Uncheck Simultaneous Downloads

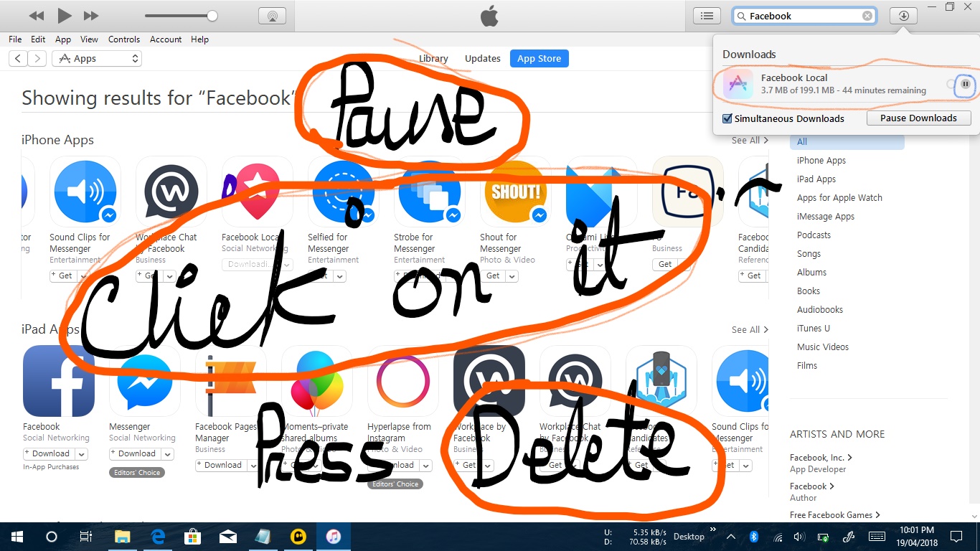(727, 118)
